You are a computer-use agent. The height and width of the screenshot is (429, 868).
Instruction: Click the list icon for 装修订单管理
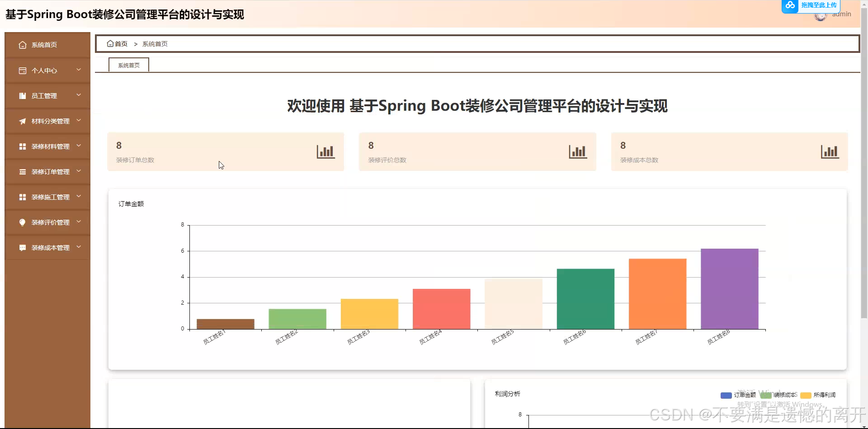23,172
